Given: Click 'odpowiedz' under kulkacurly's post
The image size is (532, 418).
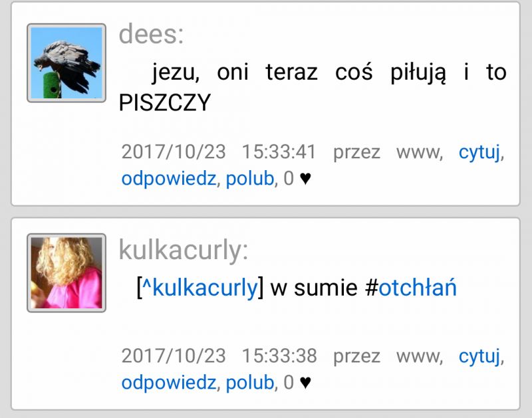Looking at the screenshot, I should coord(169,383).
